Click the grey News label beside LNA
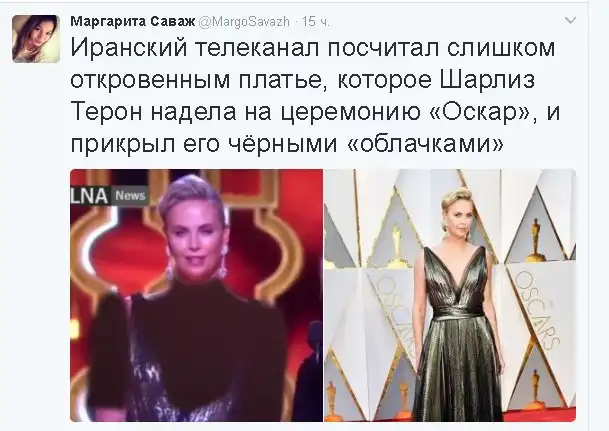Image resolution: width=609 pixels, height=431 pixels. pyautogui.click(x=130, y=195)
